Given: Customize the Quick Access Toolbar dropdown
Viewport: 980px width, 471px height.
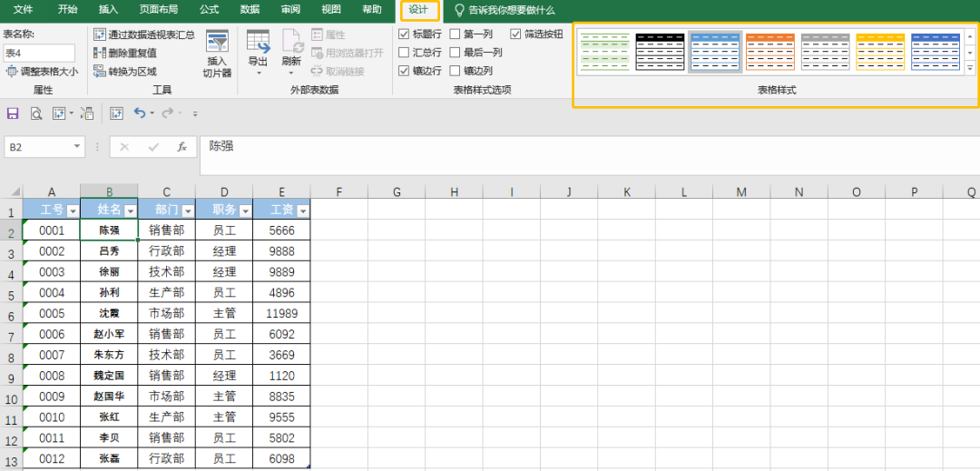Looking at the screenshot, I should [x=195, y=113].
